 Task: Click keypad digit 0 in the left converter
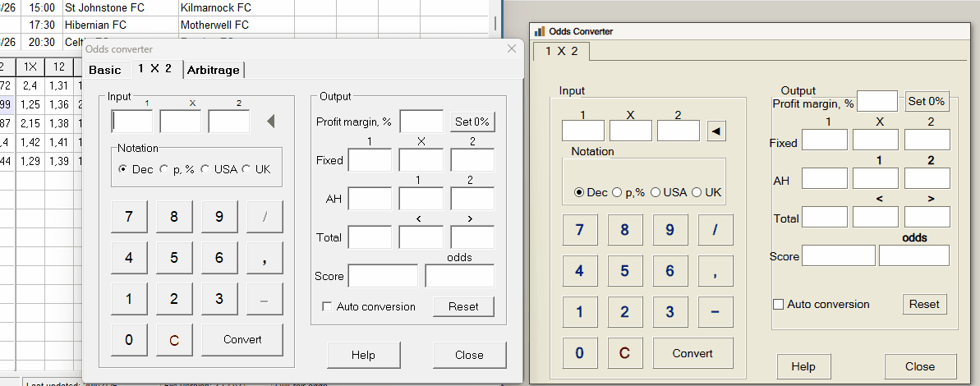(129, 340)
